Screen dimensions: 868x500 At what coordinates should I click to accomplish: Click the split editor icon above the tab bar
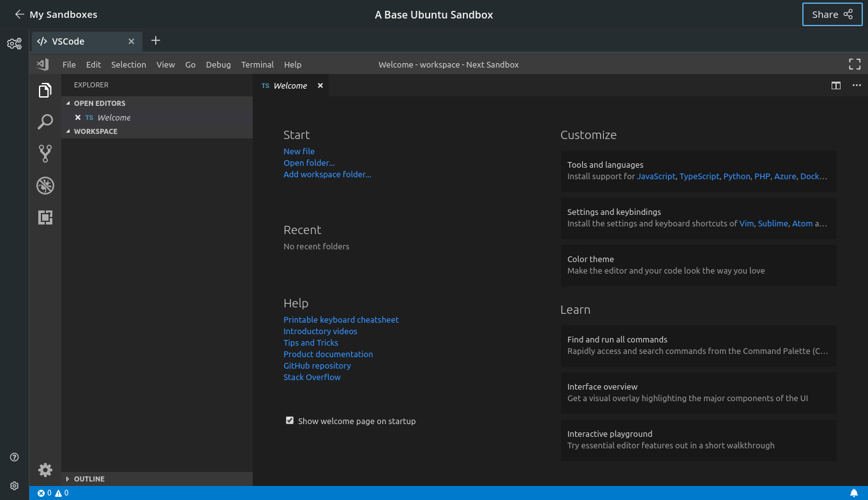click(836, 85)
